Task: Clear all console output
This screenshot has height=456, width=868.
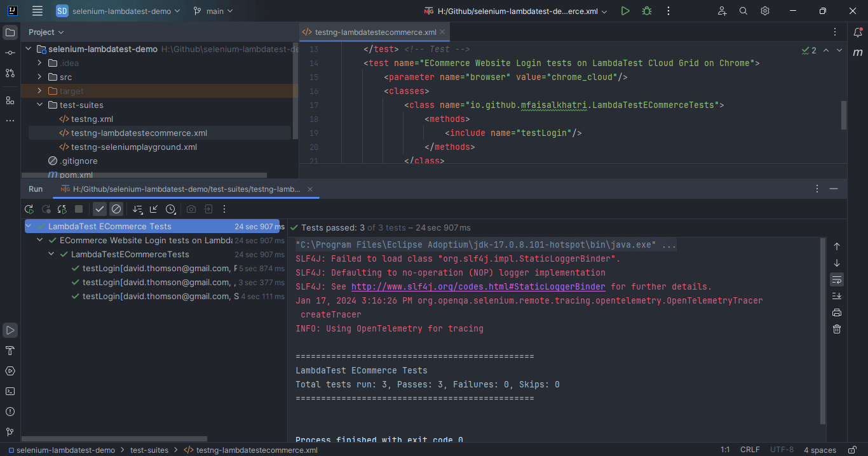Action: click(x=836, y=329)
